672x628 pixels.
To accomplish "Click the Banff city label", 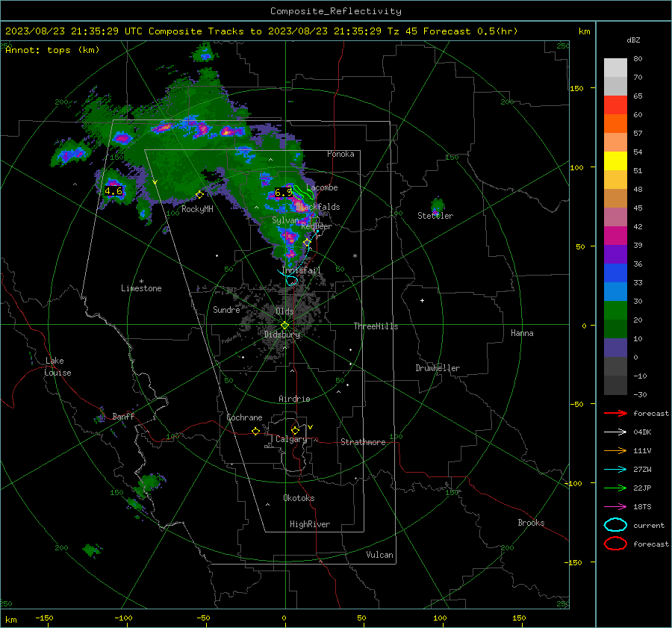I will tap(123, 416).
